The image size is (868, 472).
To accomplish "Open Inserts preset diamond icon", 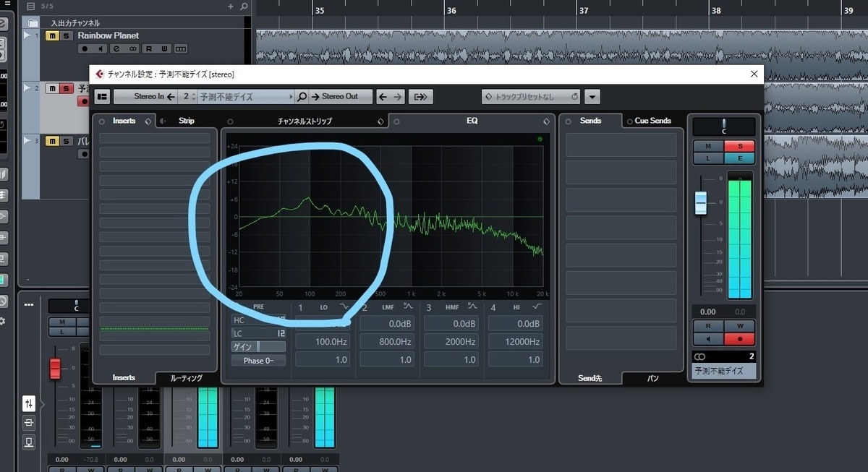I will [x=148, y=121].
